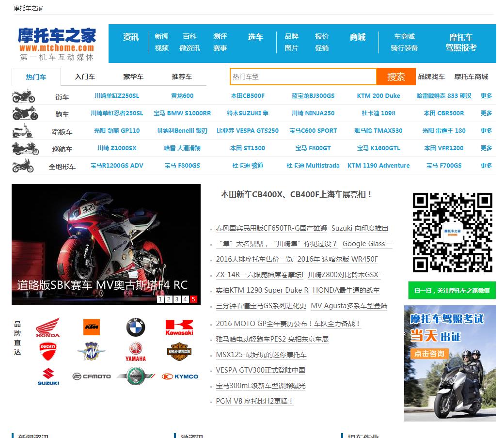
Task: Click the WeChat QR code image
Action: point(452,233)
